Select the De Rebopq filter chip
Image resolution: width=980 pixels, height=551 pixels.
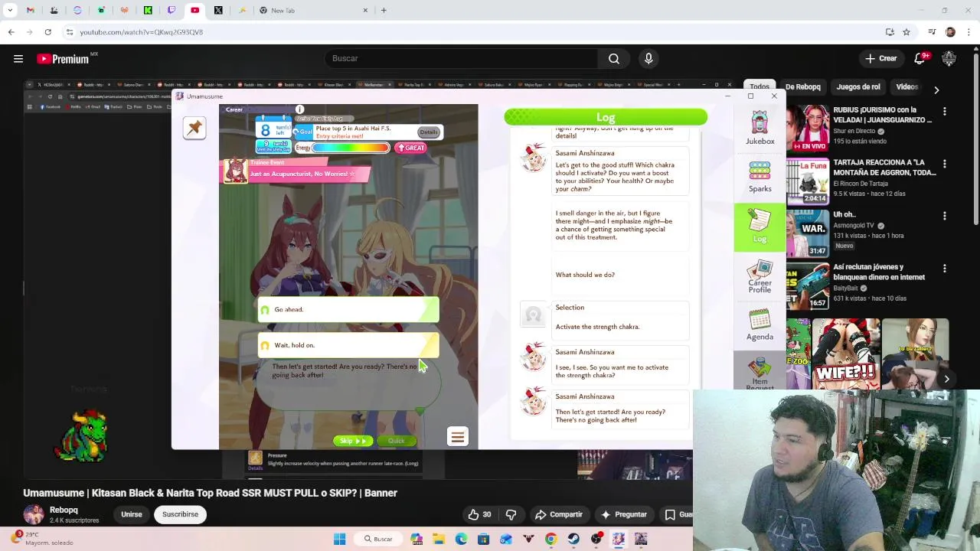(803, 86)
